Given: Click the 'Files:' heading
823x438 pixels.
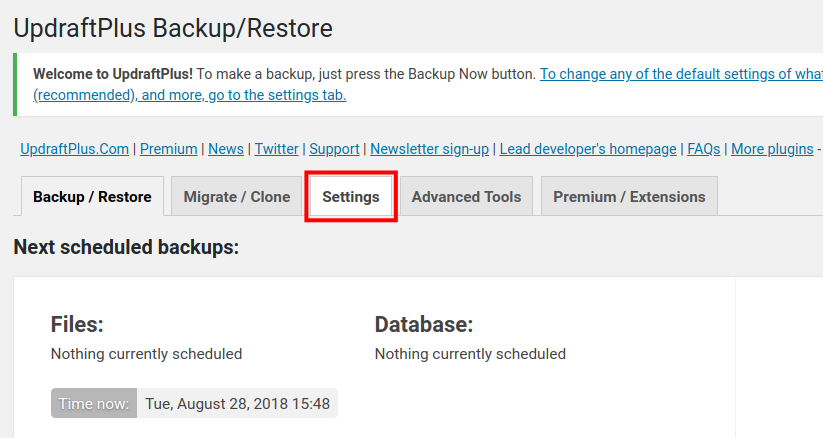Looking at the screenshot, I should click(77, 324).
